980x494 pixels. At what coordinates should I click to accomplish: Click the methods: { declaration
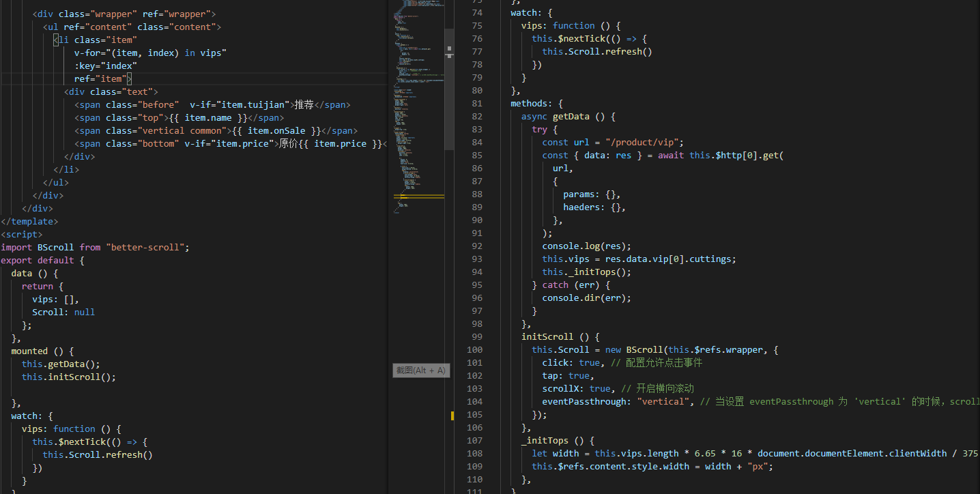click(x=537, y=104)
